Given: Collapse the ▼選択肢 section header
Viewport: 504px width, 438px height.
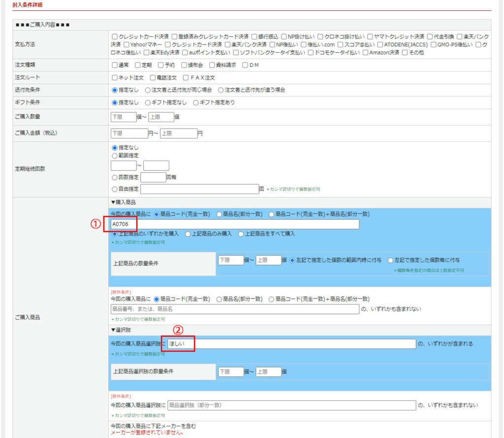Looking at the screenshot, I should pos(121,330).
